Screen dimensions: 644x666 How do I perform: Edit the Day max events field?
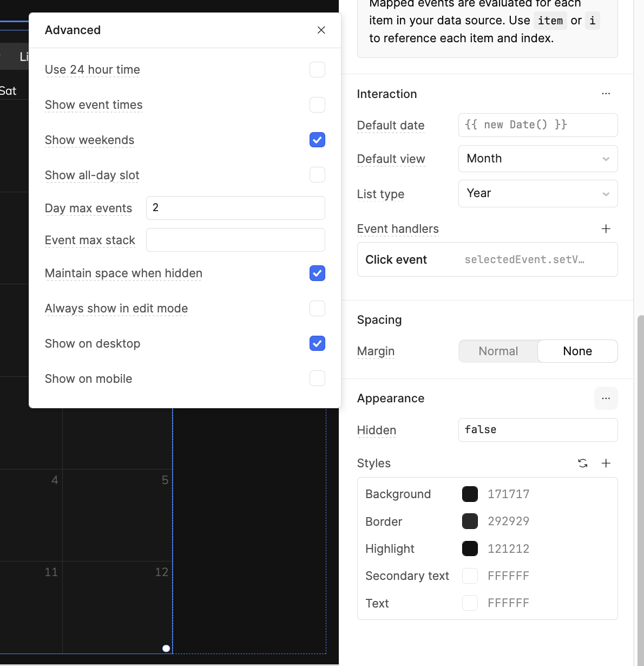pyautogui.click(x=235, y=208)
